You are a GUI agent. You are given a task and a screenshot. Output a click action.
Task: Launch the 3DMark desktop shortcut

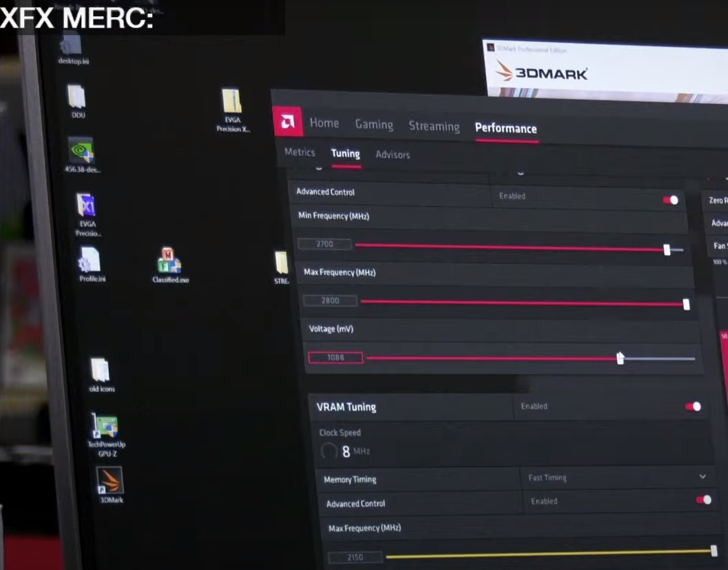tap(111, 485)
